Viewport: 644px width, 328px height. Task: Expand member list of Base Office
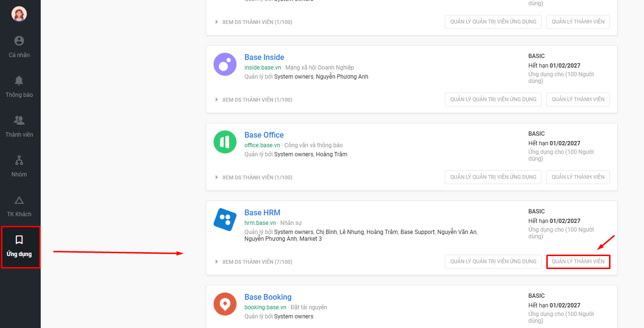point(254,177)
